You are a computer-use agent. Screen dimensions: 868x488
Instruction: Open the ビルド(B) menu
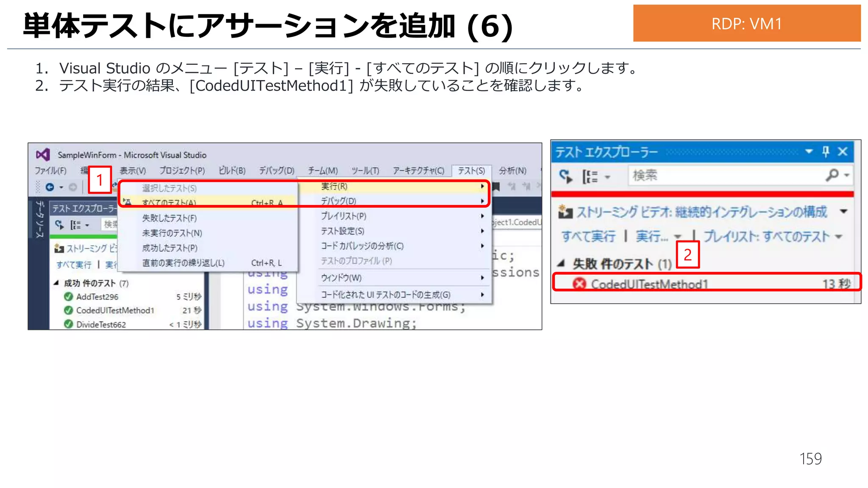pos(232,170)
